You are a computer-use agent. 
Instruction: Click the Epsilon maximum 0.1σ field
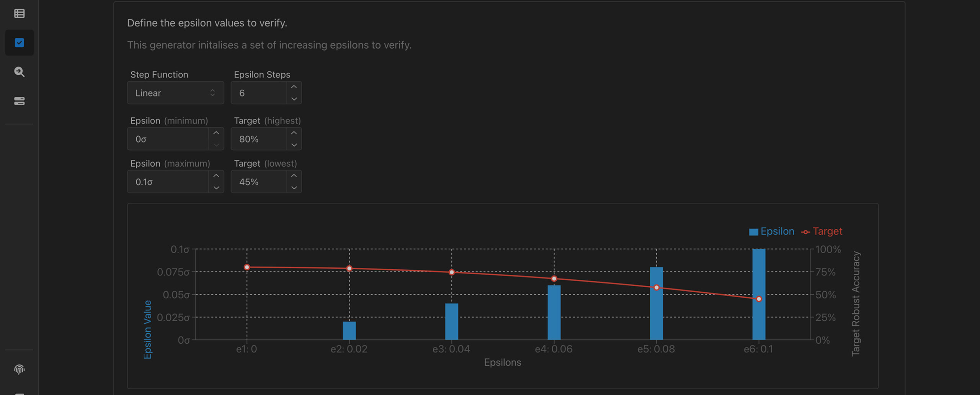coord(168,182)
